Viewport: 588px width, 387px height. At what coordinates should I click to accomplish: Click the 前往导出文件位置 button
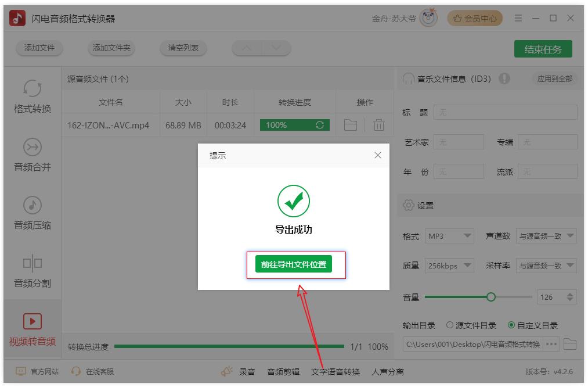click(294, 264)
